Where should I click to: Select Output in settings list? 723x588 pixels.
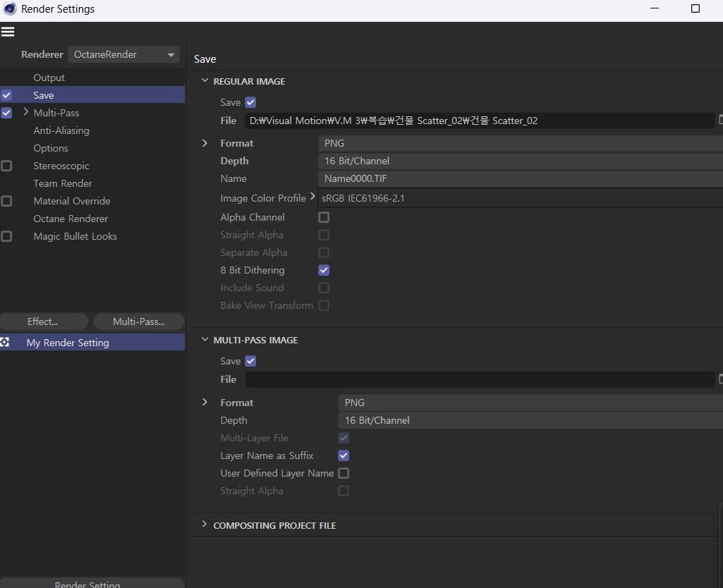tap(49, 78)
